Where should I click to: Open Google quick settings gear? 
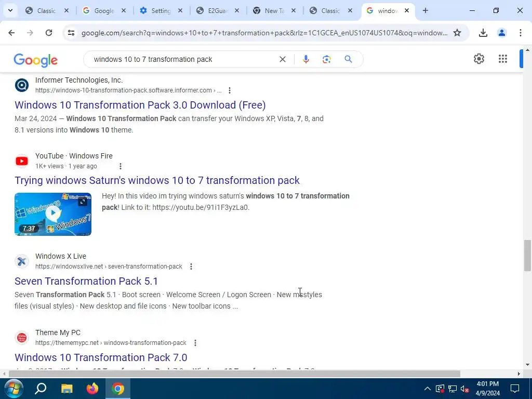point(478,59)
